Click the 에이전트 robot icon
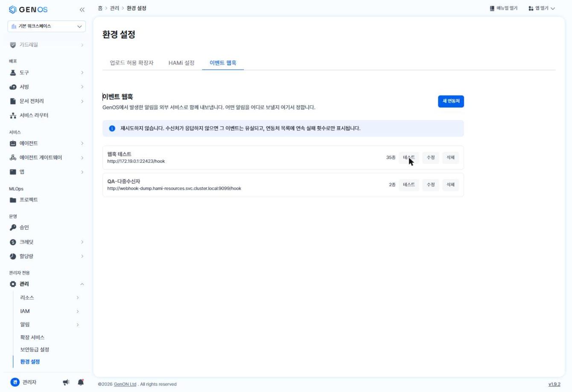Image resolution: width=572 pixels, height=392 pixels. pyautogui.click(x=13, y=143)
